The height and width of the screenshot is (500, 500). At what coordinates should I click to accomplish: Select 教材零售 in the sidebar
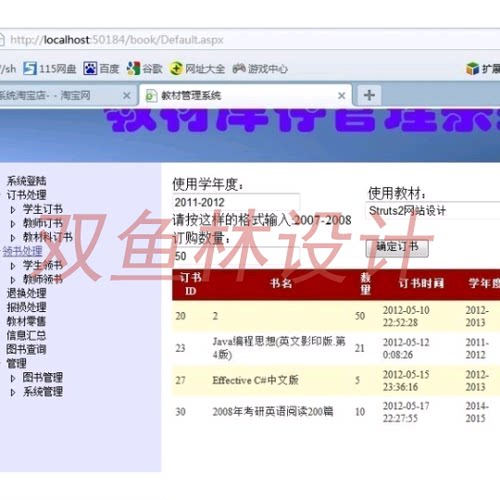[26, 321]
